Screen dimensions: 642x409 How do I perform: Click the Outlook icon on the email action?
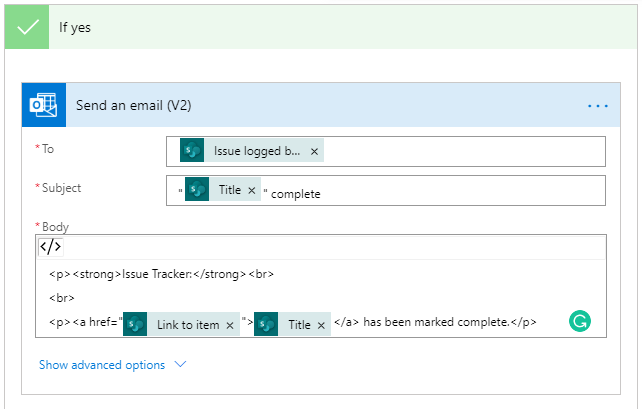[44, 105]
